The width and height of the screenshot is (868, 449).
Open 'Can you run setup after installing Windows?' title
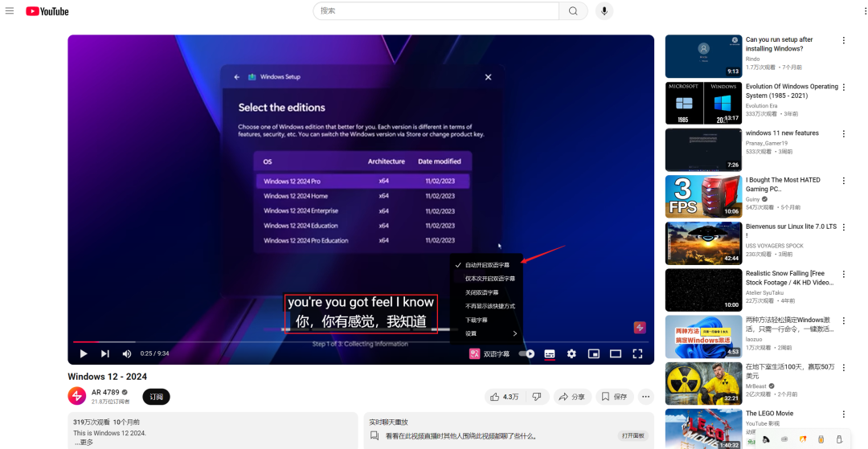(x=780, y=44)
